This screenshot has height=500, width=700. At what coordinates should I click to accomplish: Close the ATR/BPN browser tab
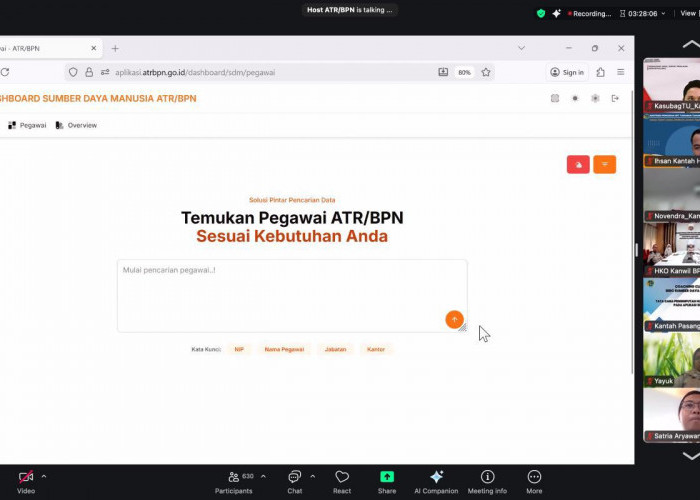coord(94,48)
